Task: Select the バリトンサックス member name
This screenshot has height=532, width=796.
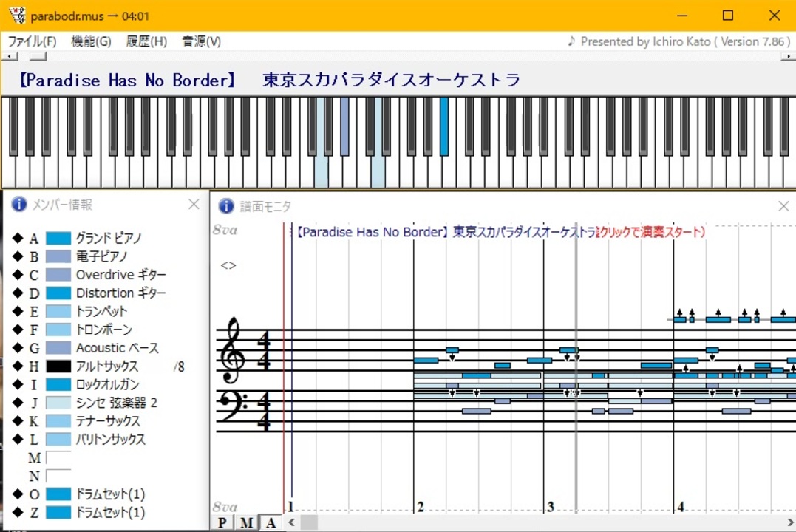Action: coord(111,439)
